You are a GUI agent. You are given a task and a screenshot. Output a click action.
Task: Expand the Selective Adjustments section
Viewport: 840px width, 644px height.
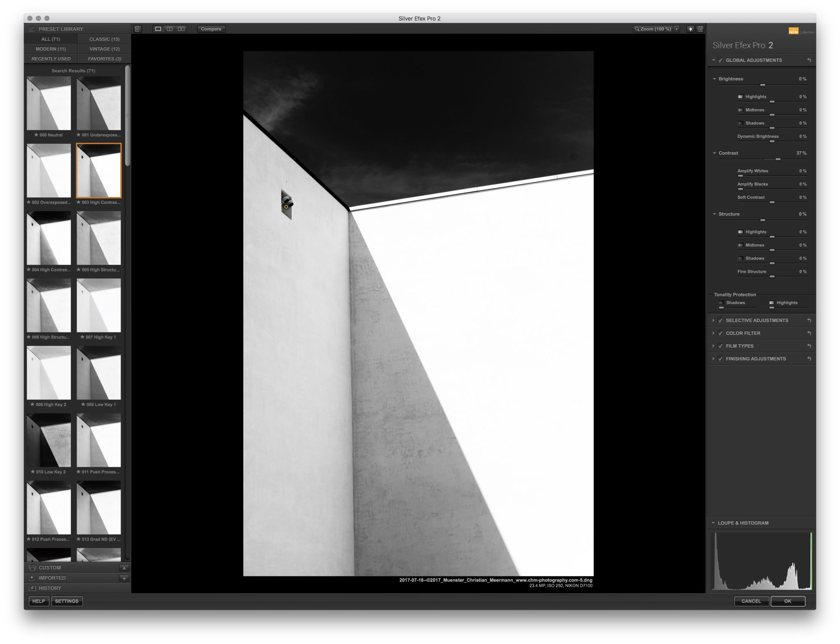[x=714, y=321]
